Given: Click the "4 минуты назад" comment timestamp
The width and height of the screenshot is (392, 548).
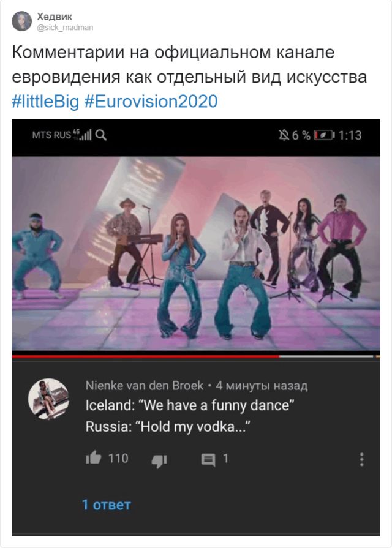Looking at the screenshot, I should click(262, 386).
